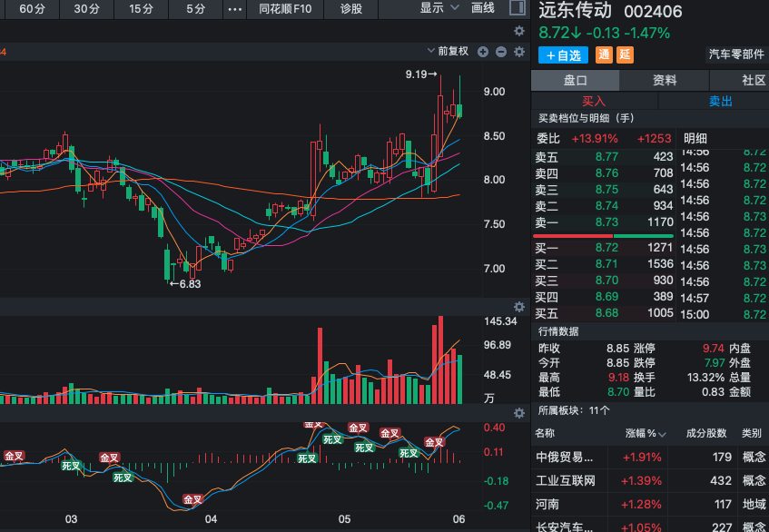769x532 pixels.
Task: Select the 买五 8.68 order row
Action: point(604,313)
